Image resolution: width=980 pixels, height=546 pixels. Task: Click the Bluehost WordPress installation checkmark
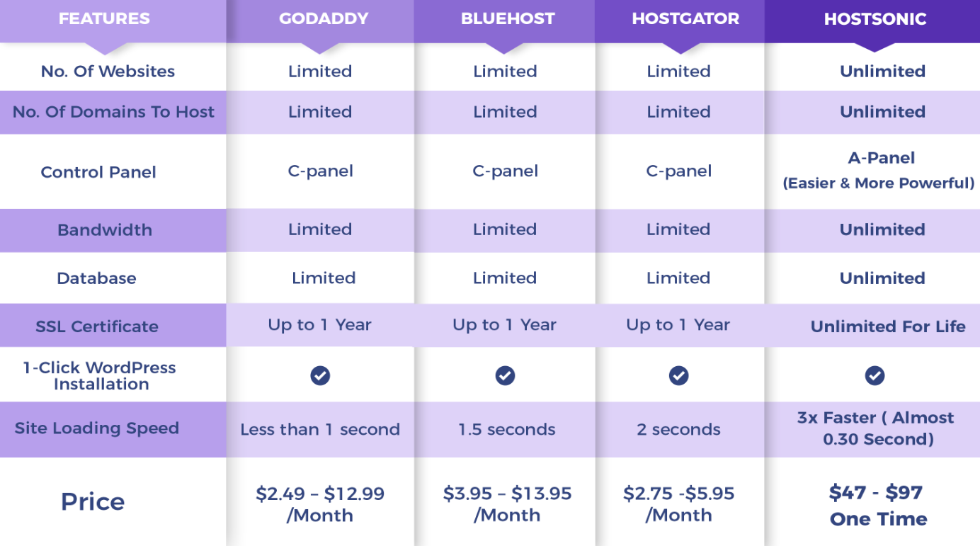pos(505,375)
